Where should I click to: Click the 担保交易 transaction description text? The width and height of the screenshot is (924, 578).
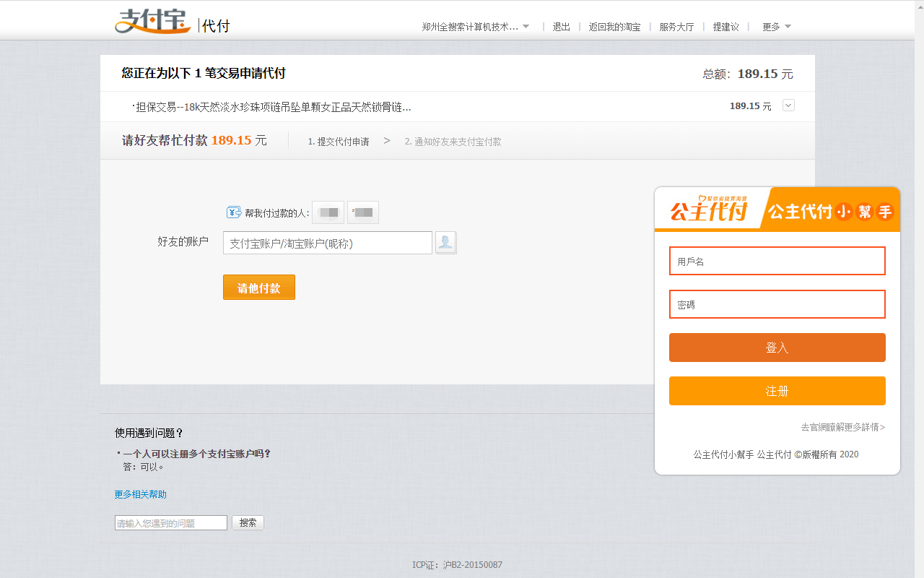pos(272,107)
